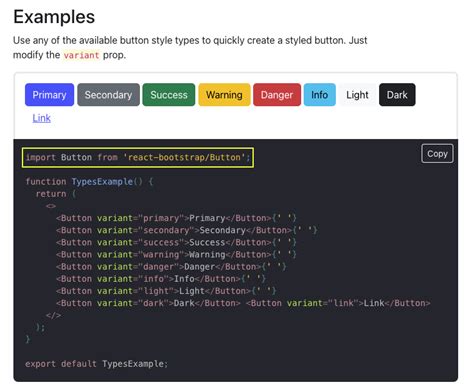Image resolution: width=474 pixels, height=391 pixels.
Task: Click the light blue Info button
Action: [x=319, y=95]
